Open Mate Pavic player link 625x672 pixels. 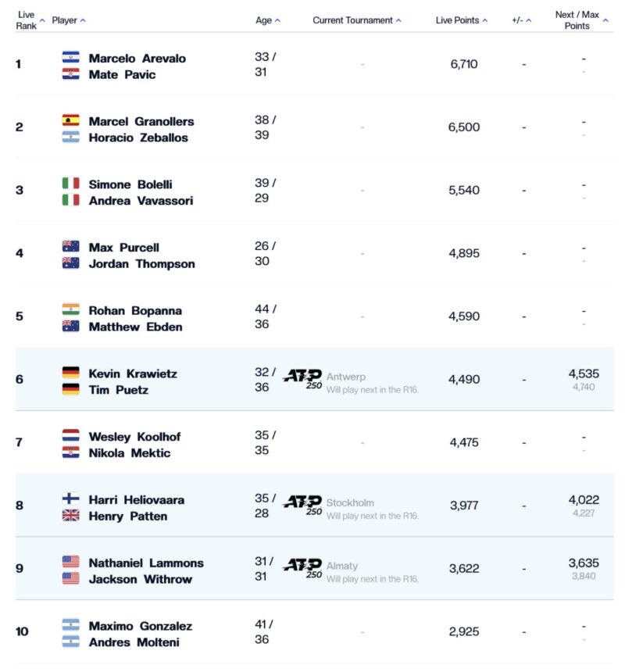point(122,74)
